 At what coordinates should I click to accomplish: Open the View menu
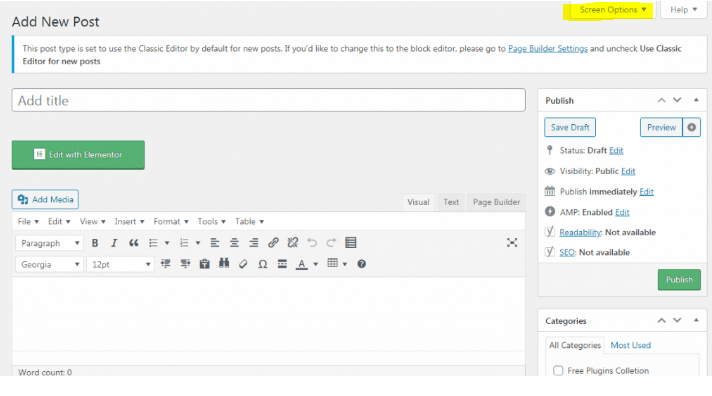tap(93, 221)
